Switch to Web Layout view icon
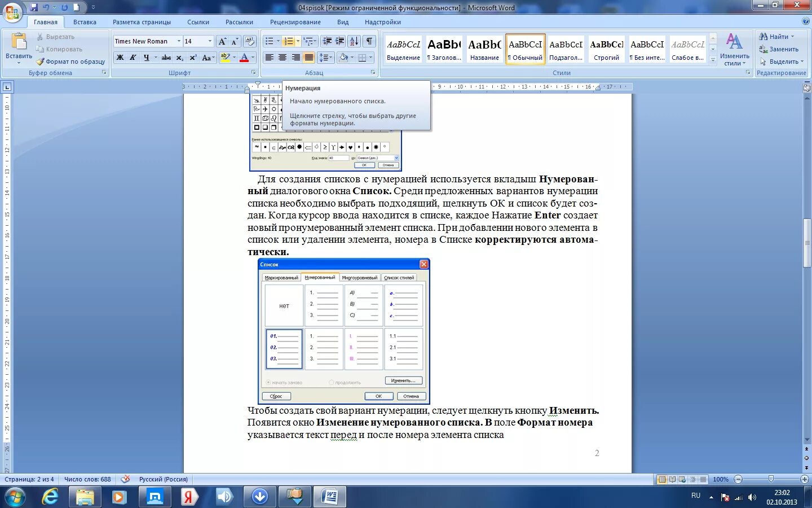 coord(682,479)
